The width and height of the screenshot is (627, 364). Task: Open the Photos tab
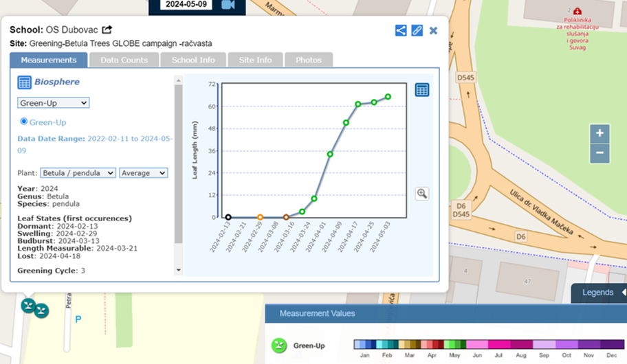308,60
